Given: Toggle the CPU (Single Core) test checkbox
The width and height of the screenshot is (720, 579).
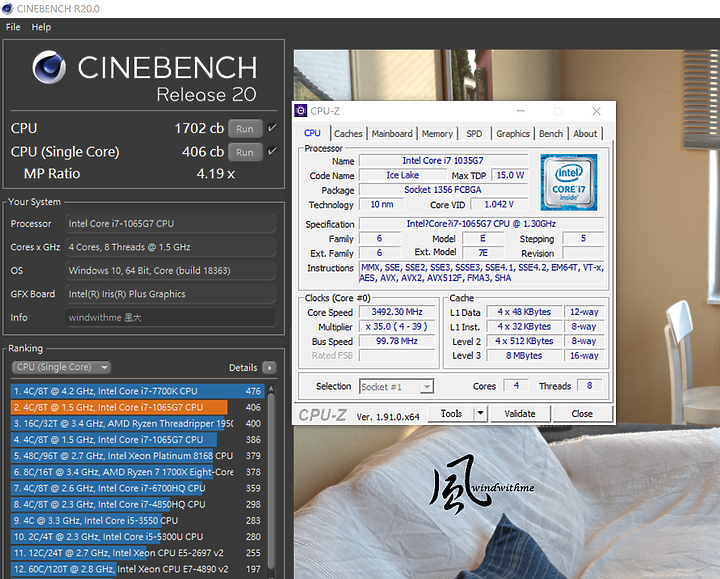Looking at the screenshot, I should pyautogui.click(x=272, y=151).
